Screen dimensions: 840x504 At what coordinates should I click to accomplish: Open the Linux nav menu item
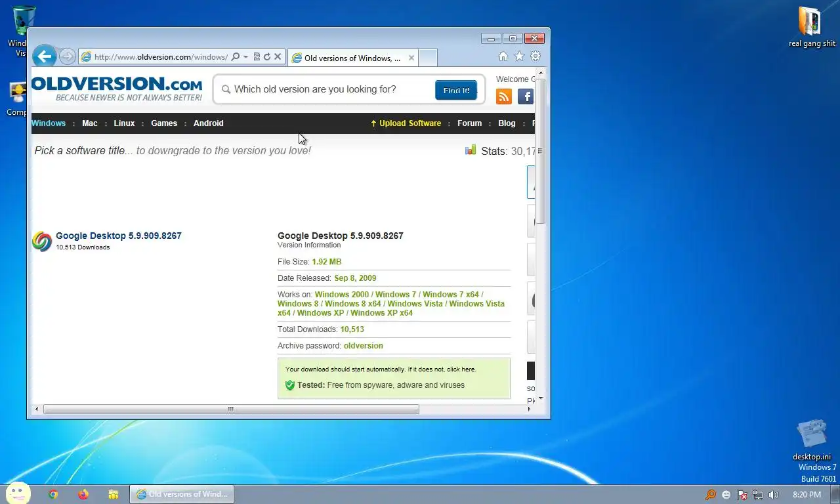(124, 123)
